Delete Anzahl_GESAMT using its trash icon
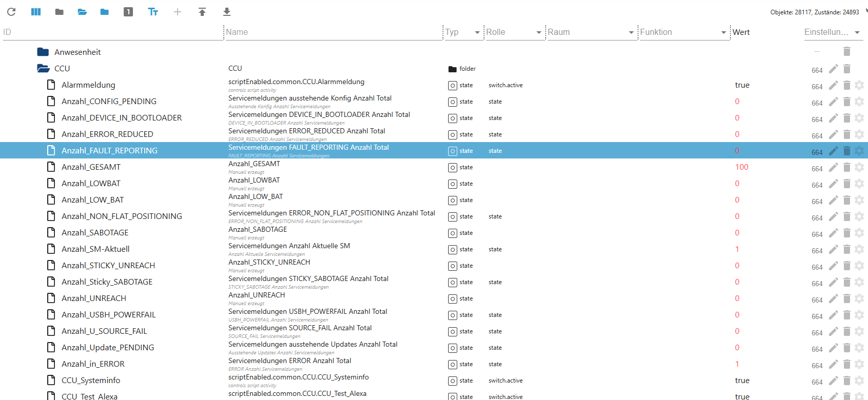The width and height of the screenshot is (868, 400). (847, 167)
